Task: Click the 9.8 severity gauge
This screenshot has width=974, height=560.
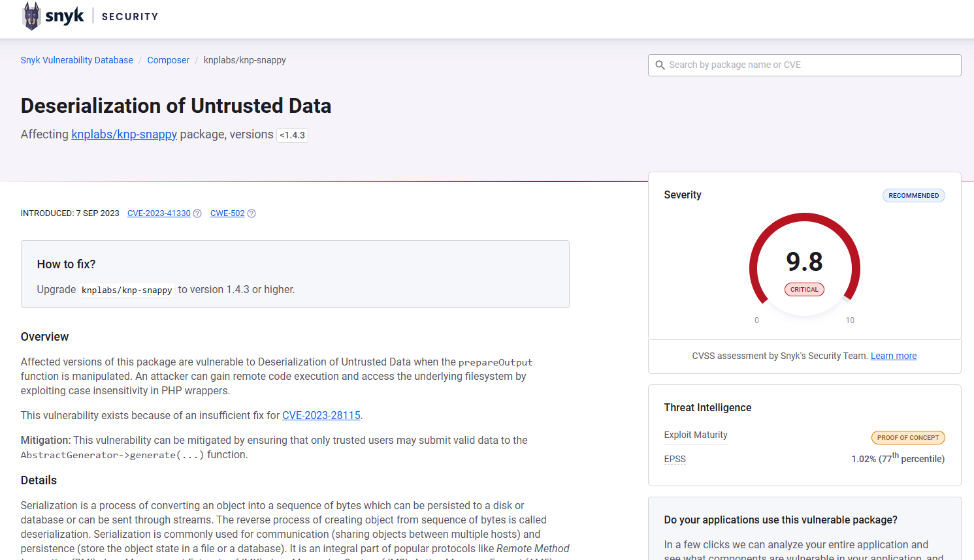Action: (x=804, y=262)
